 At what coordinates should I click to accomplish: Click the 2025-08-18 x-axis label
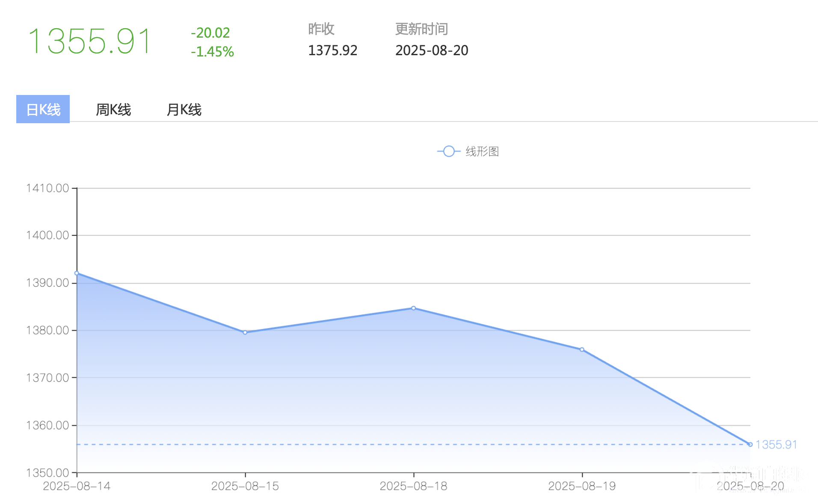pos(414,486)
